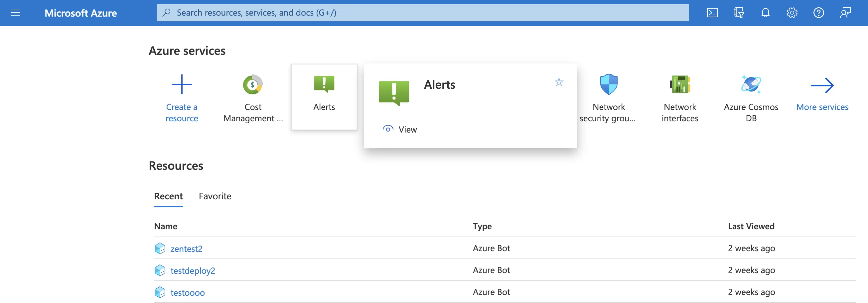Click the large Alerts icon in the popup card
Image resolution: width=868 pixels, height=303 pixels.
pos(394,93)
